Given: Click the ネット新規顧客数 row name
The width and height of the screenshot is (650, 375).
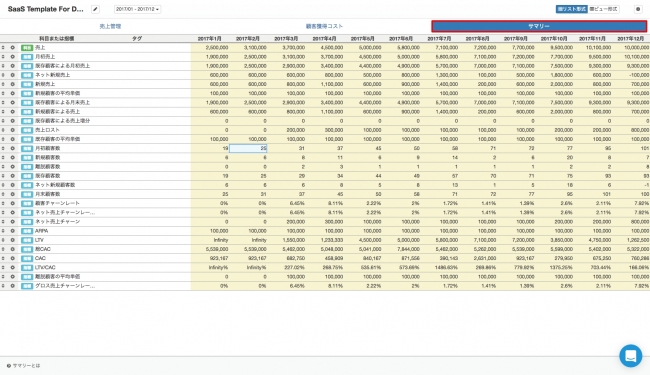Looking at the screenshot, I should (55, 185).
